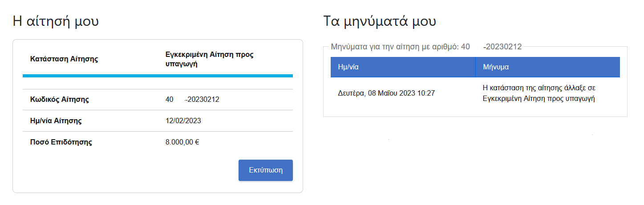Click the 'Εγκεκριμένη Αίτηση προς υπαγωγή' status value
This screenshot has width=644, height=205.
pyautogui.click(x=209, y=59)
